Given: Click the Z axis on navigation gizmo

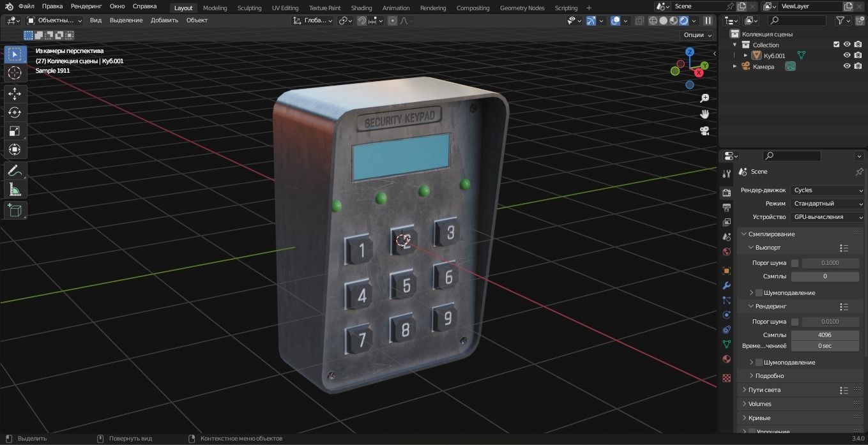Looking at the screenshot, I should (x=690, y=52).
